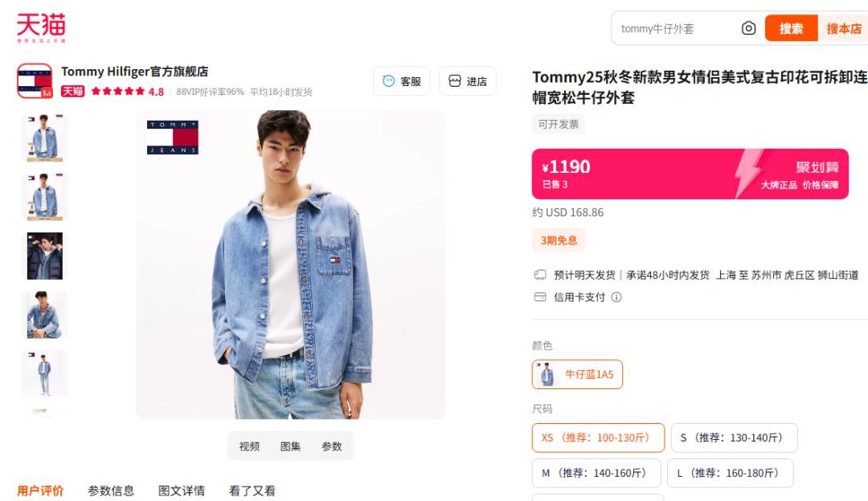This screenshot has height=501, width=868.
Task: Select the dark puffer jacket thumbnail
Action: coord(45,256)
